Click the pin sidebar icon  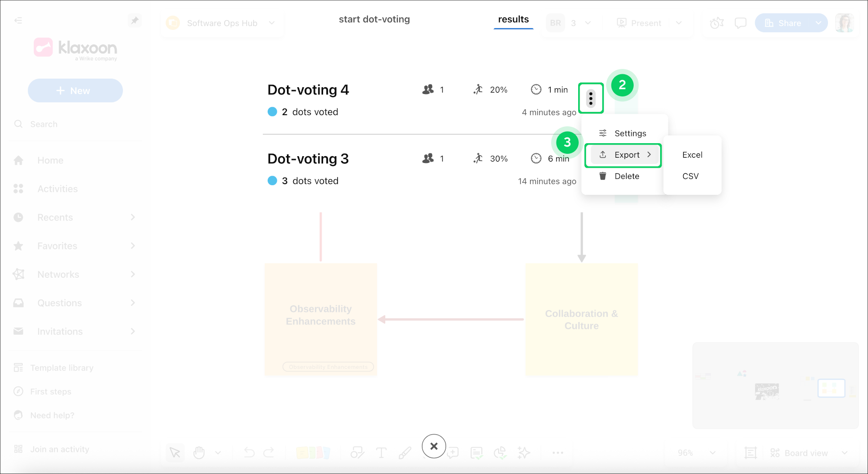click(x=135, y=20)
